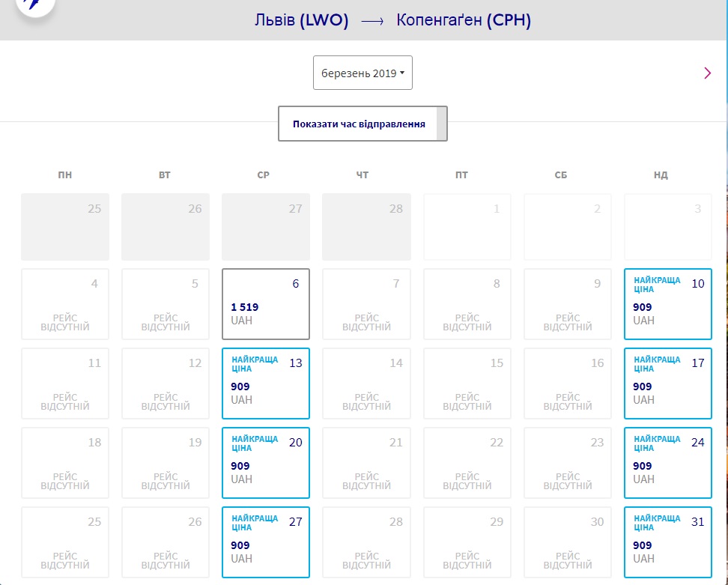Go to next month with arrow
Viewport: 728px width, 585px height.
coord(708,73)
